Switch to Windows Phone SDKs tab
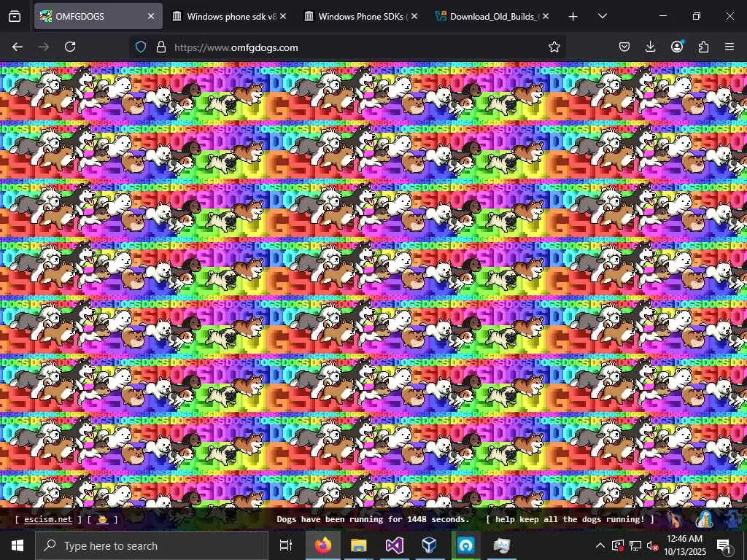The width and height of the screenshot is (747, 560). (360, 16)
